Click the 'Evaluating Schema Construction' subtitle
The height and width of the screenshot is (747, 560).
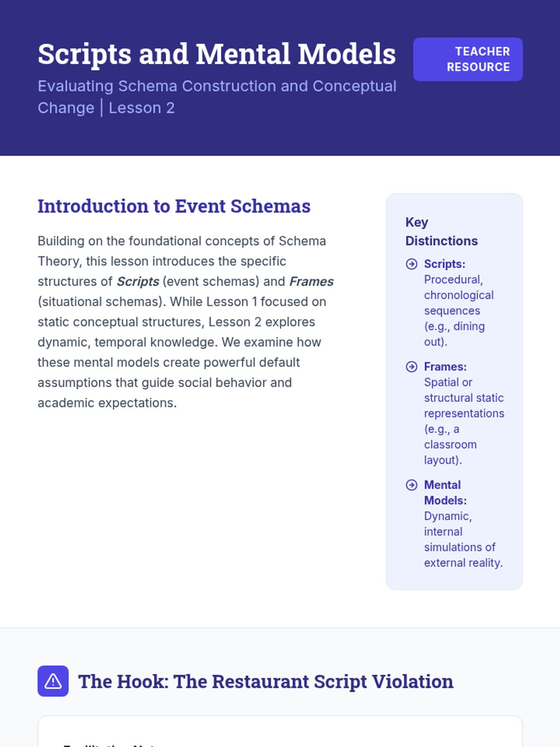pos(217,86)
